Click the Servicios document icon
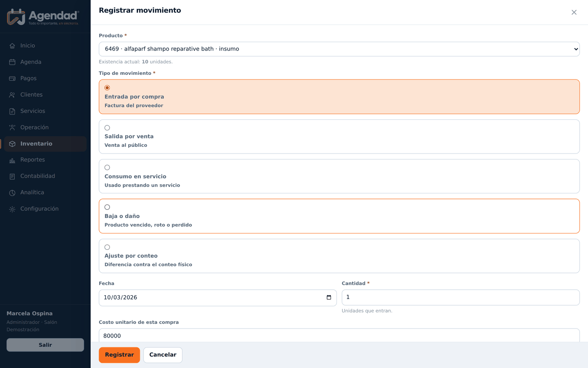This screenshot has height=368, width=588. pyautogui.click(x=12, y=111)
